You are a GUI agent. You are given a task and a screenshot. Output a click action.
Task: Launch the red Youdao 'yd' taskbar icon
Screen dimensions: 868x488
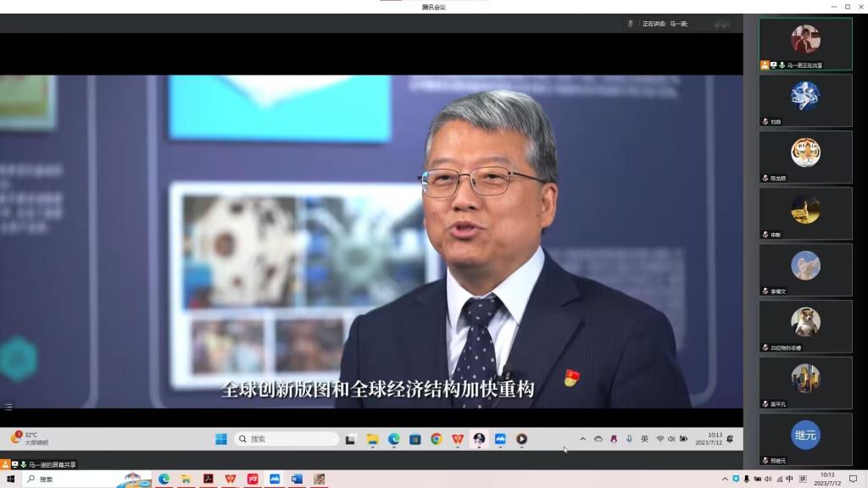[253, 479]
